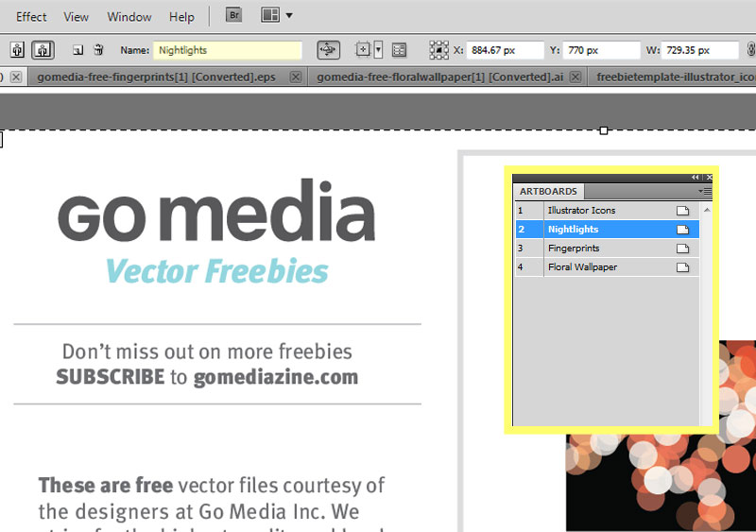Click the Arrange Documents icon
Viewport: 756px width, 532px height.
coord(270,15)
